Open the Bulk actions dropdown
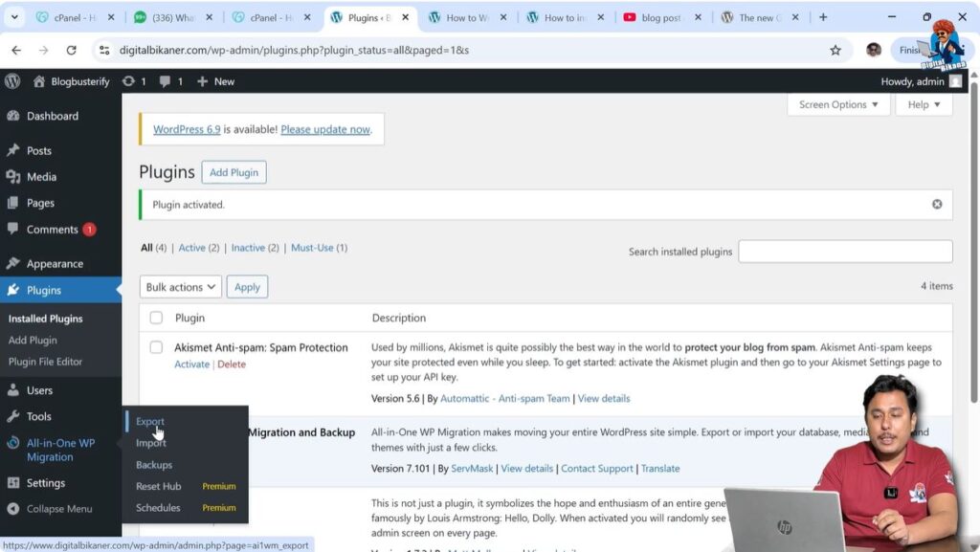 click(x=180, y=286)
